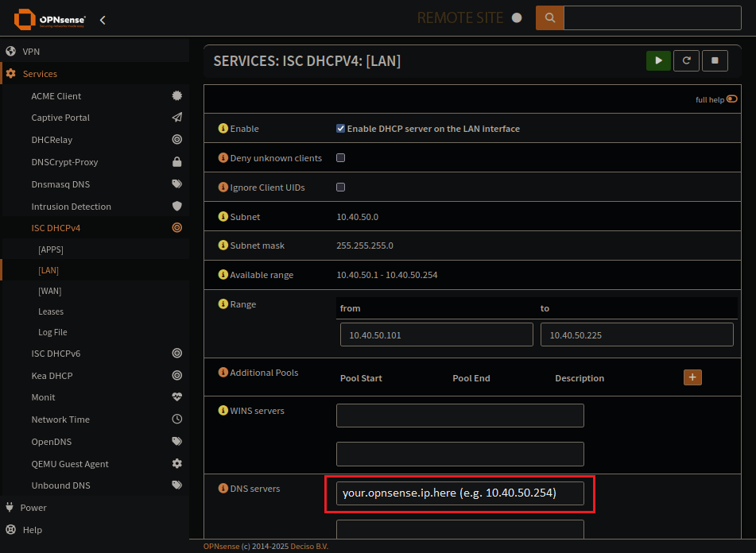The width and height of the screenshot is (756, 553).
Task: Restart the DHCP service with reload icon
Action: coord(686,60)
